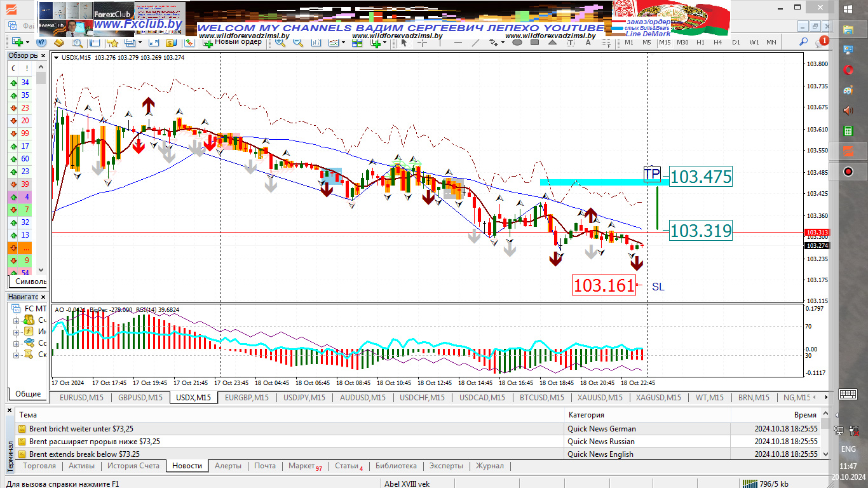Switch chart timeframe to M1

click(x=629, y=43)
